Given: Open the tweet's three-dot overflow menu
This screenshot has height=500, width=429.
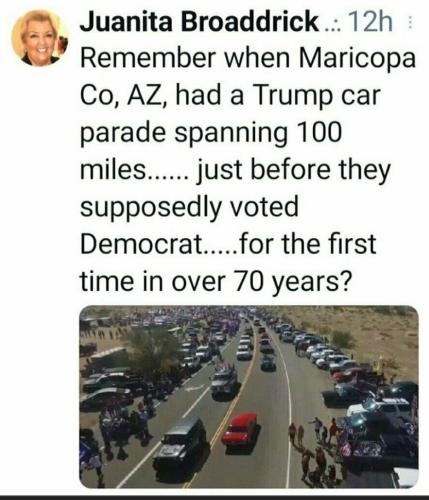Looking at the screenshot, I should pos(410,23).
